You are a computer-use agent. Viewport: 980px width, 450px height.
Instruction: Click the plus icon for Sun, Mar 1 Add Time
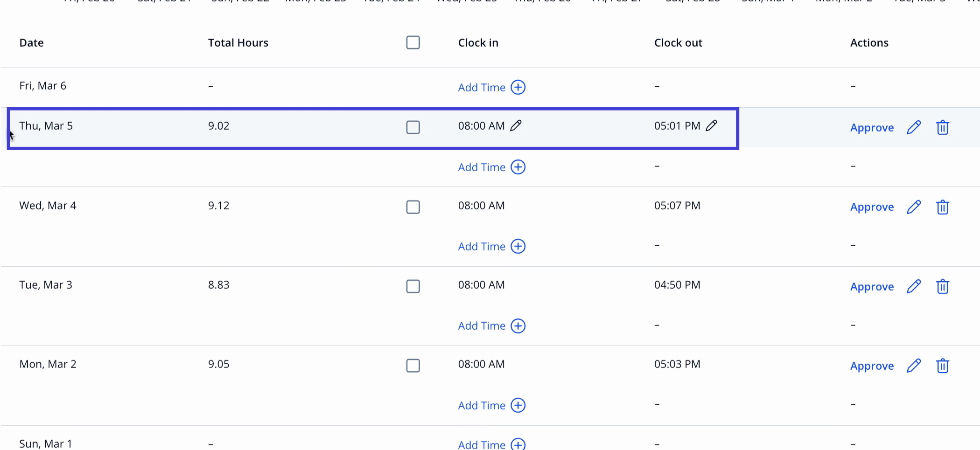click(x=518, y=444)
